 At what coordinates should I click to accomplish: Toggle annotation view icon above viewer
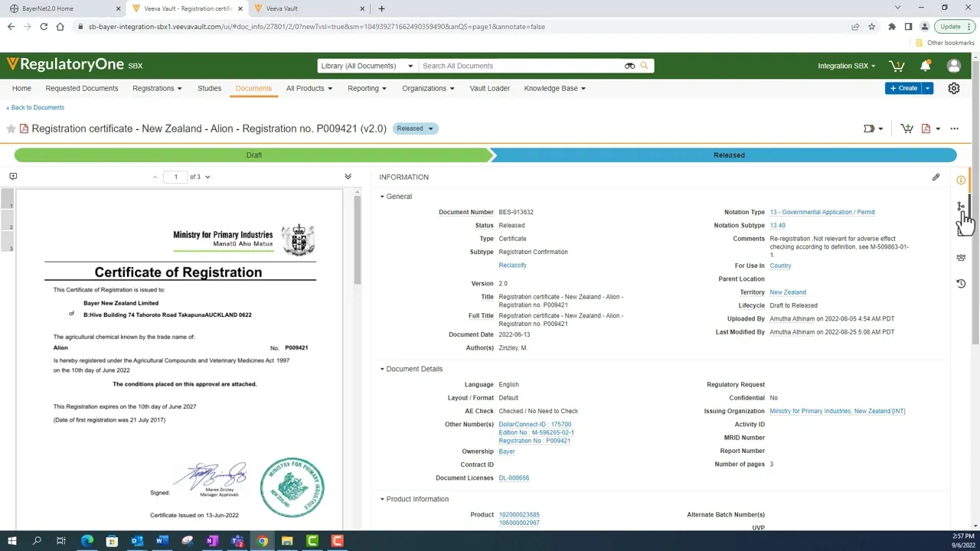pyautogui.click(x=13, y=177)
